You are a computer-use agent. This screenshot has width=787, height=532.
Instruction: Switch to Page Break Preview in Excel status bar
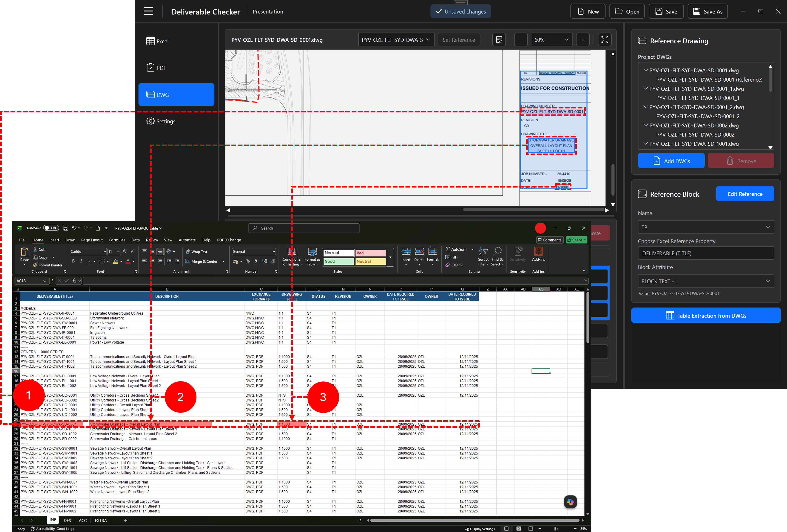pos(531,529)
